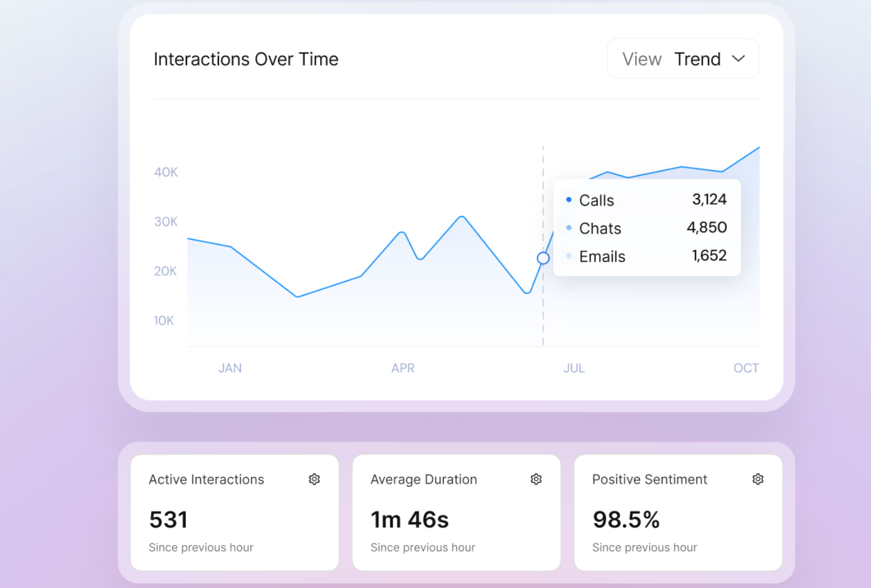The image size is (871, 588).
Task: Click gear icon on Average Duration card
Action: point(536,479)
